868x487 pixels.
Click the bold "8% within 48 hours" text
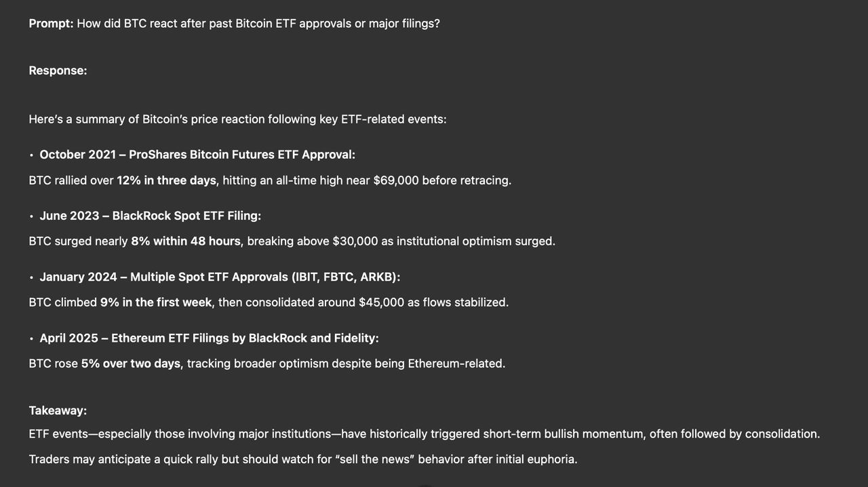click(x=186, y=241)
